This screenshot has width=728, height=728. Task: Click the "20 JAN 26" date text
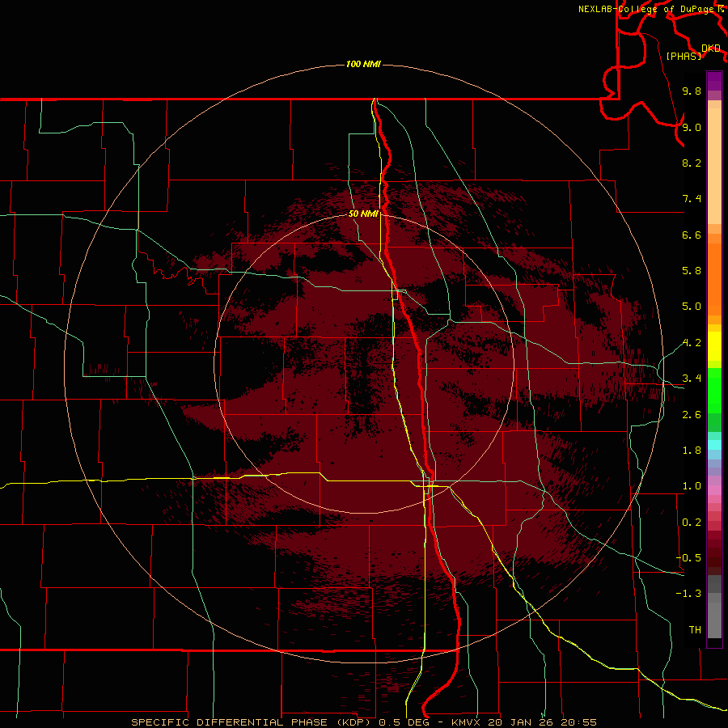(520, 722)
